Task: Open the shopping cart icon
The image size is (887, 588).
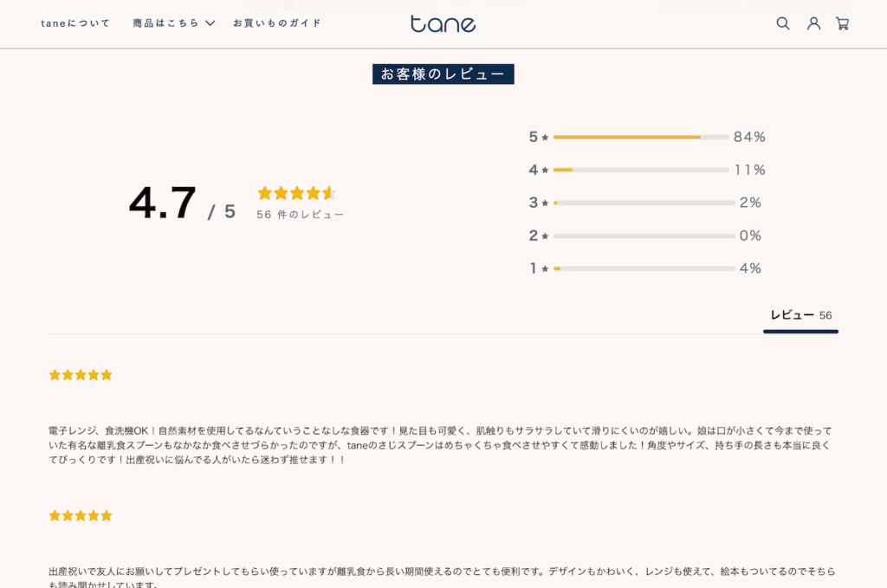Action: click(842, 23)
